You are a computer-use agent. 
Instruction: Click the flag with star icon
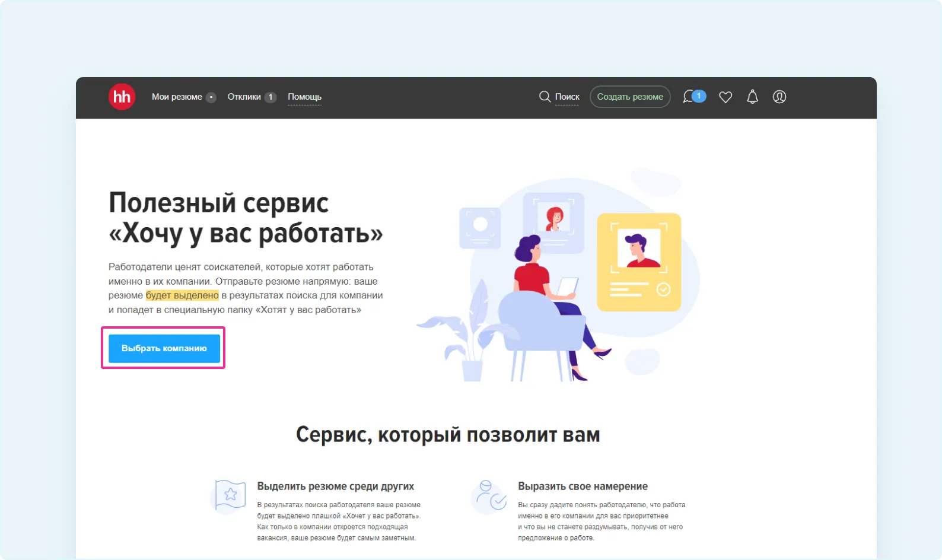pos(229,495)
